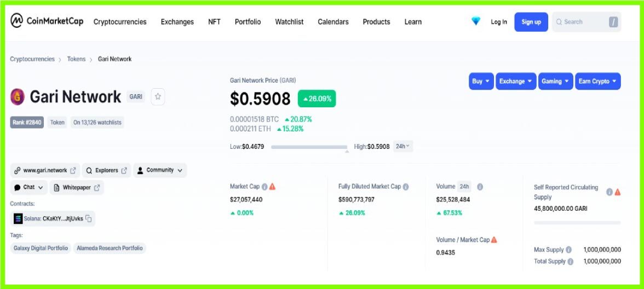644x289 pixels.
Task: Click the slash shortcut key icon
Action: [613, 22]
